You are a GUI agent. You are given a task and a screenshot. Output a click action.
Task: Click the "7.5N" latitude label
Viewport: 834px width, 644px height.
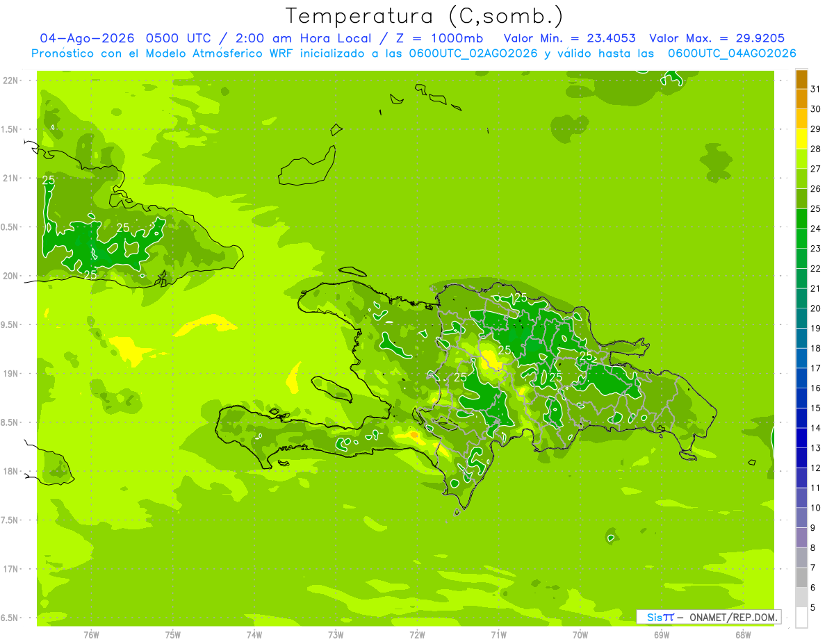tap(10, 520)
